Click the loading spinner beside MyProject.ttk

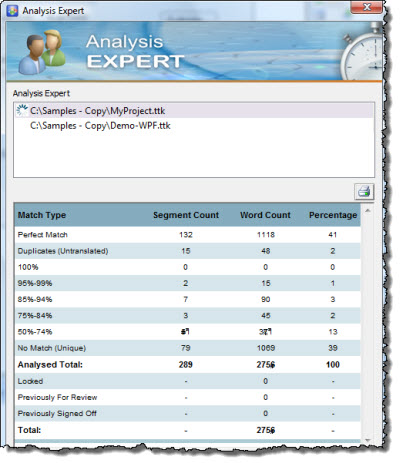pos(22,111)
